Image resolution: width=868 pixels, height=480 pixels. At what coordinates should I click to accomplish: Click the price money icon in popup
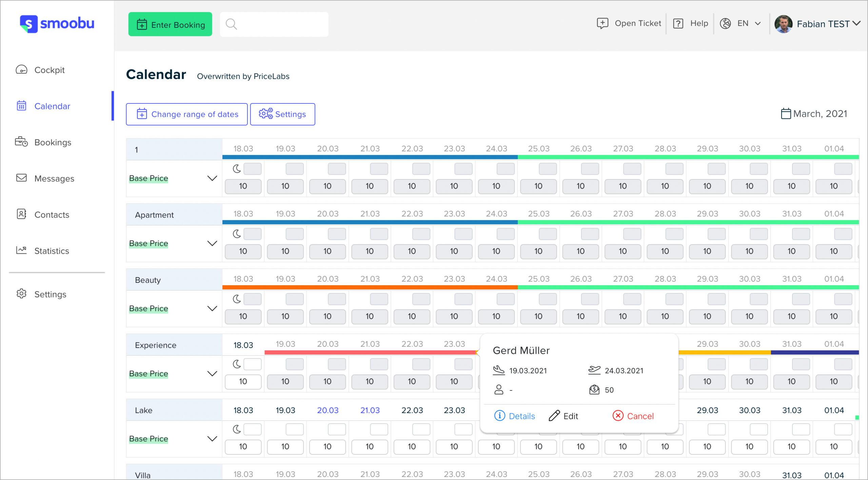[594, 389]
